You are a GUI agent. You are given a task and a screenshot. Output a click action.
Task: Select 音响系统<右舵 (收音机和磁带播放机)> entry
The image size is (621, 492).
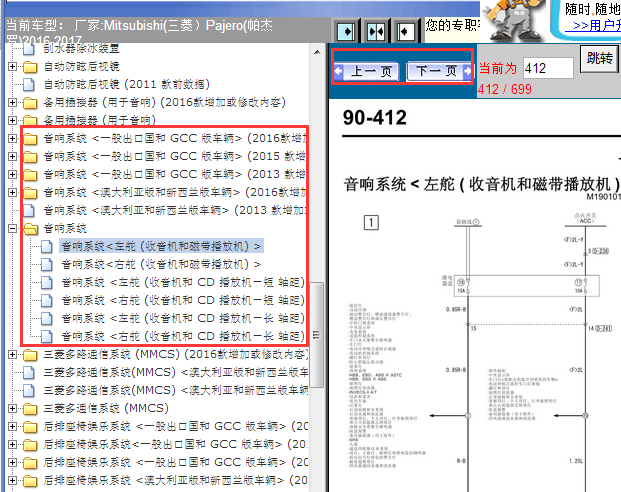pyautogui.click(x=161, y=265)
